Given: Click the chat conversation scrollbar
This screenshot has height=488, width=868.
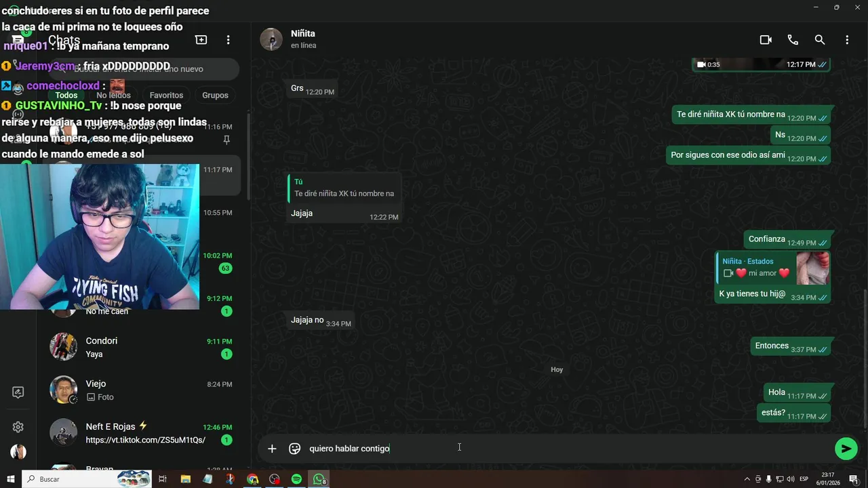Looking at the screenshot, I should (865, 359).
